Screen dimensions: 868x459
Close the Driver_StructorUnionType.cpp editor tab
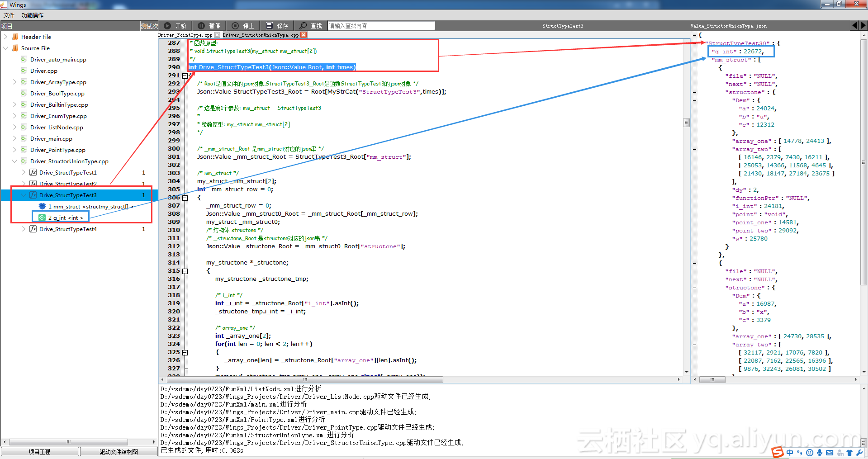(304, 35)
